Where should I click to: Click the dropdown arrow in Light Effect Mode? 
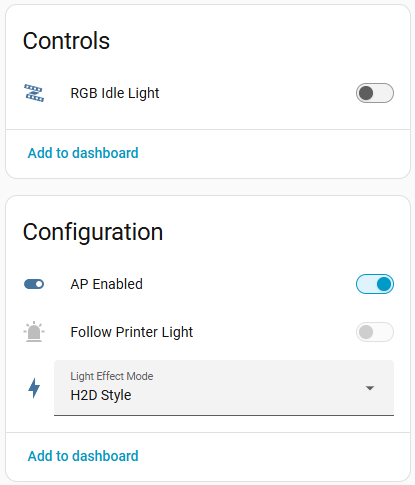[370, 388]
